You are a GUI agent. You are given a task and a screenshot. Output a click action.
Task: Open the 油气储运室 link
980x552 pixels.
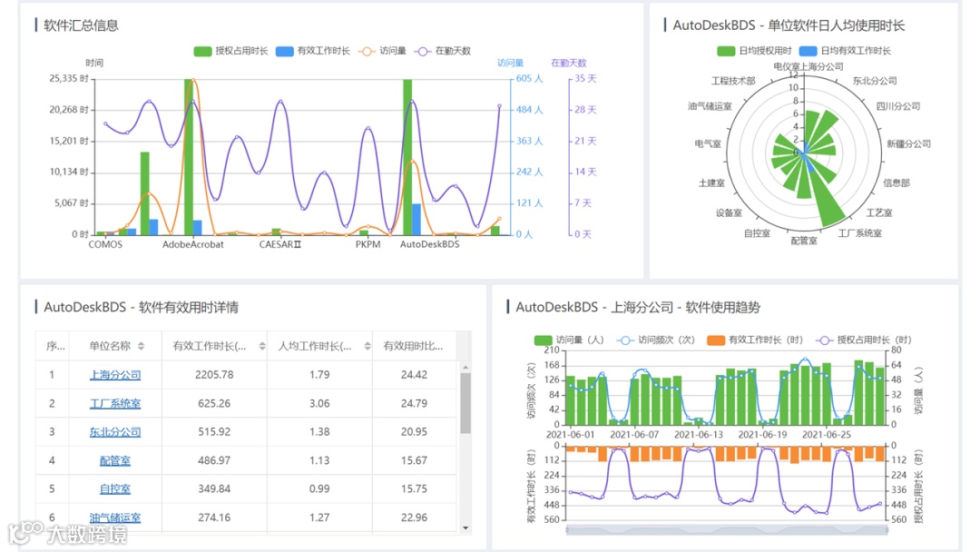coord(115,517)
